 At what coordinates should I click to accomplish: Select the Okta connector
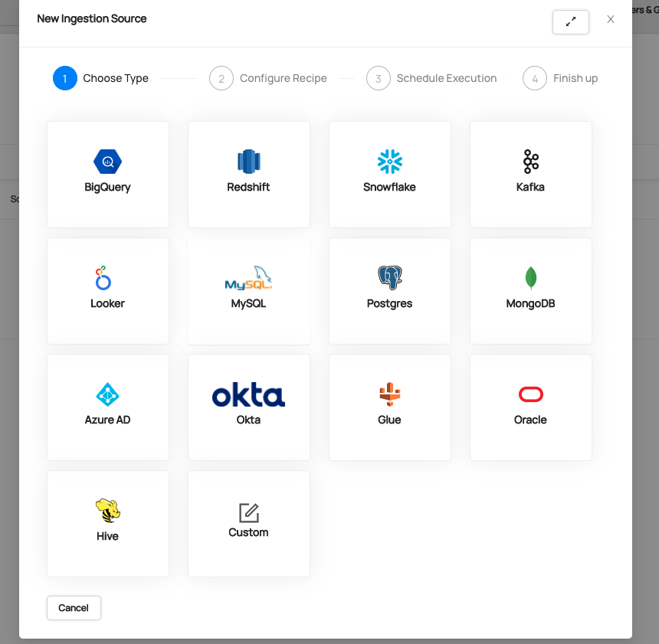(x=248, y=407)
